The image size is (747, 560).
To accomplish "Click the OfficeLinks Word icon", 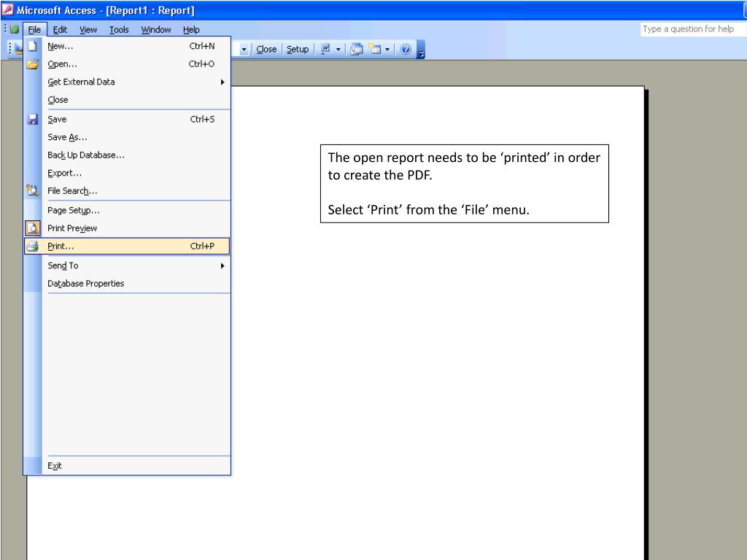I will pyautogui.click(x=326, y=49).
